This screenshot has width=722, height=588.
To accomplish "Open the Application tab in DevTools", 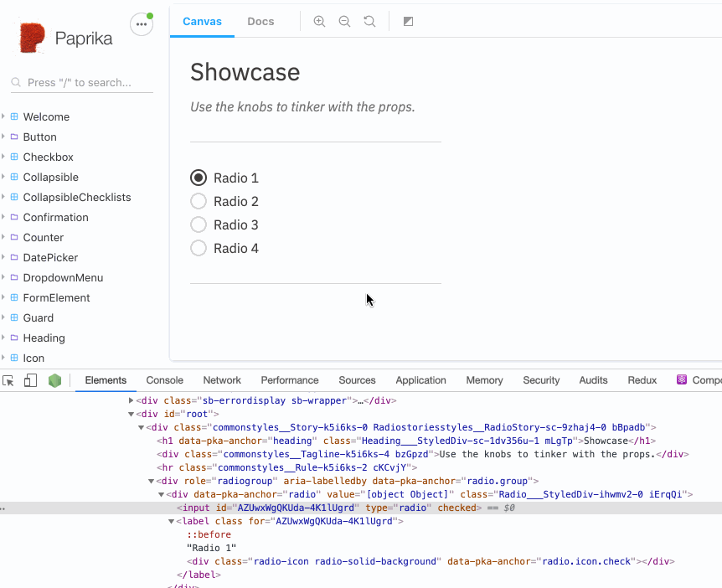I will pyautogui.click(x=420, y=380).
